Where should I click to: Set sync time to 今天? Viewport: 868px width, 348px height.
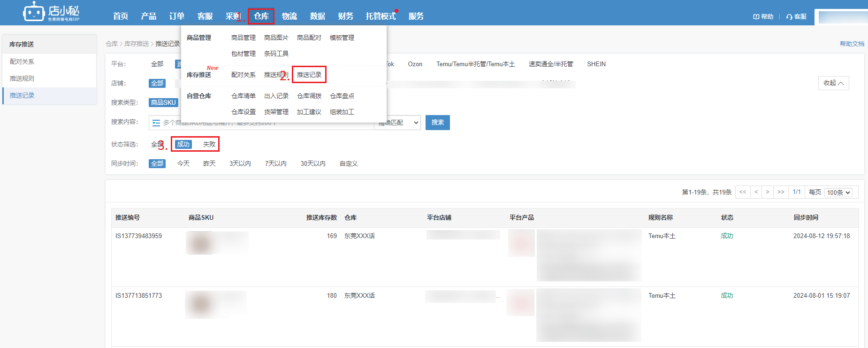tap(183, 163)
